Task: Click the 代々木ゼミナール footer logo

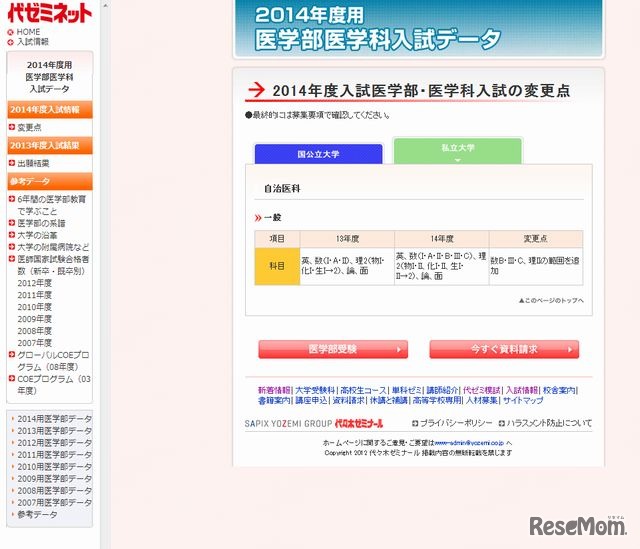Action: (359, 424)
